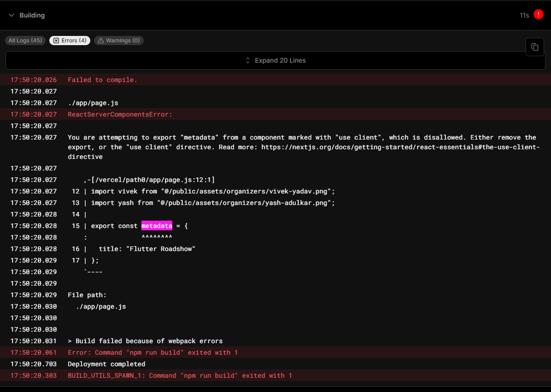Select the highlighted metadata token in the code snippet

pos(157,226)
